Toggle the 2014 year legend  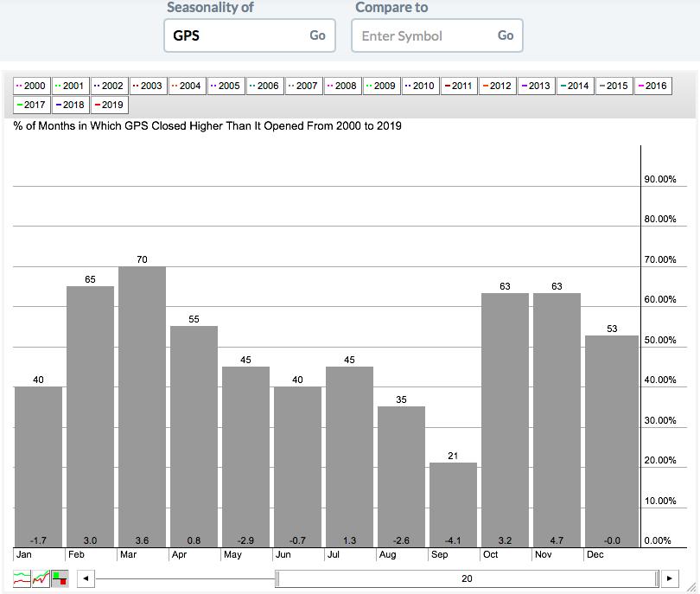click(575, 86)
